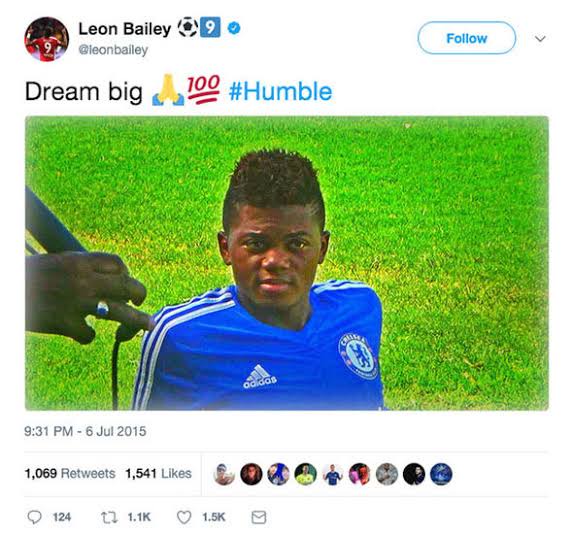Click the heart like icon
The height and width of the screenshot is (535, 573).
point(184,517)
